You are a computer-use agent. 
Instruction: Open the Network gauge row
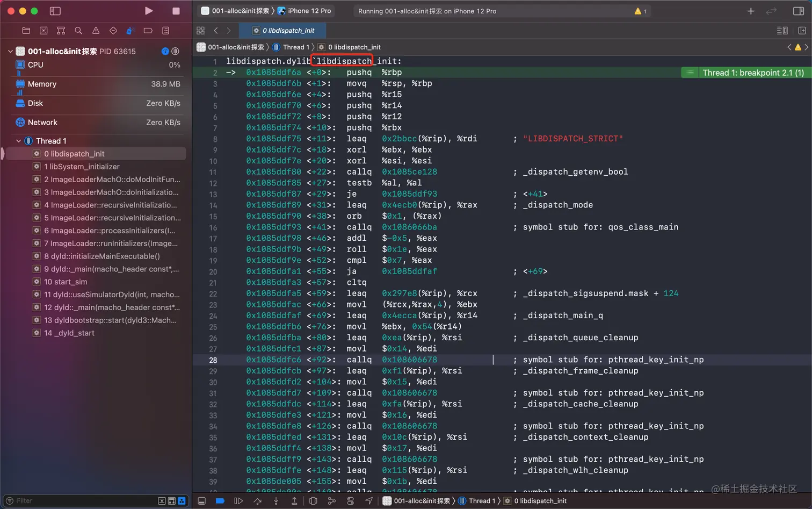click(96, 123)
